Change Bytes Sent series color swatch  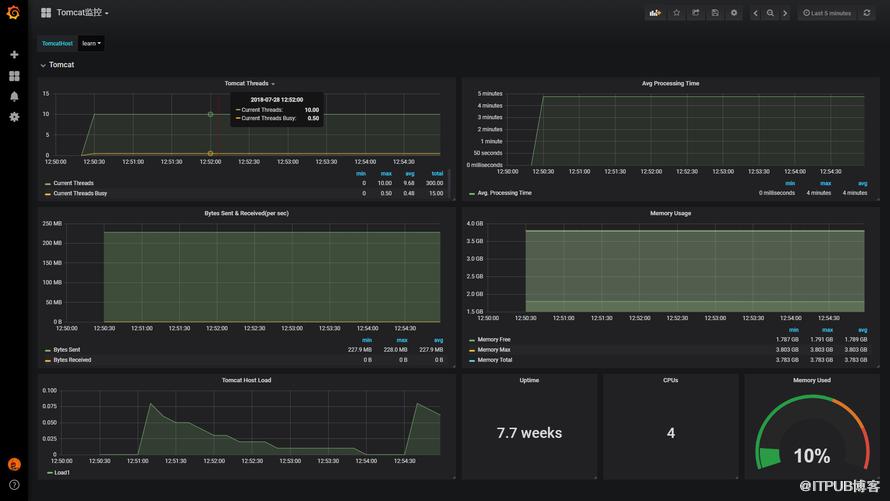coord(48,350)
